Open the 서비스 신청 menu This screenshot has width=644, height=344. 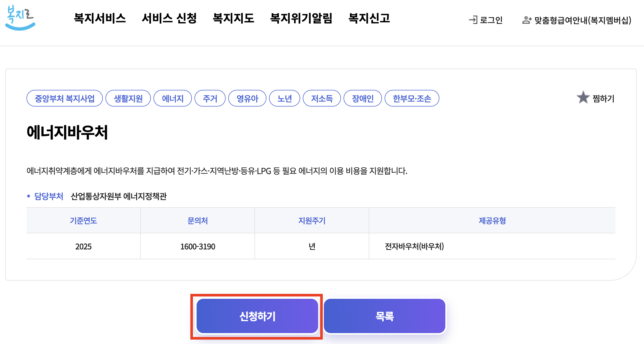(169, 18)
